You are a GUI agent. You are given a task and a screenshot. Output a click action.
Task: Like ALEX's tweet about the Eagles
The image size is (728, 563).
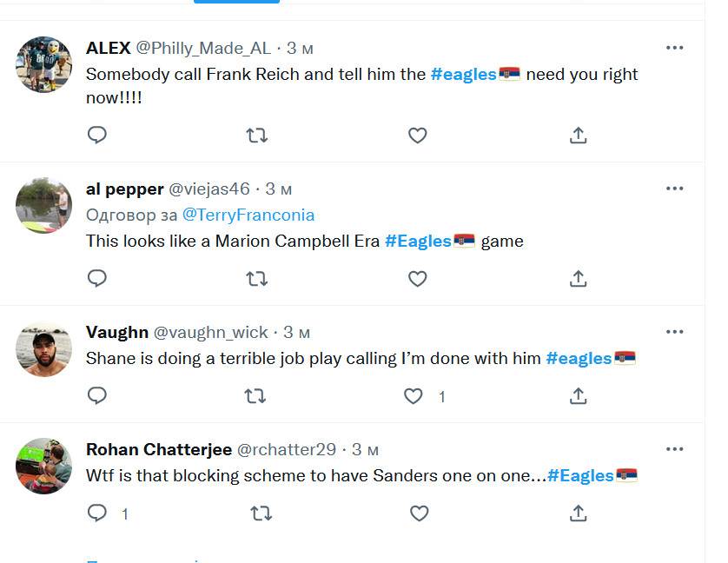click(418, 135)
